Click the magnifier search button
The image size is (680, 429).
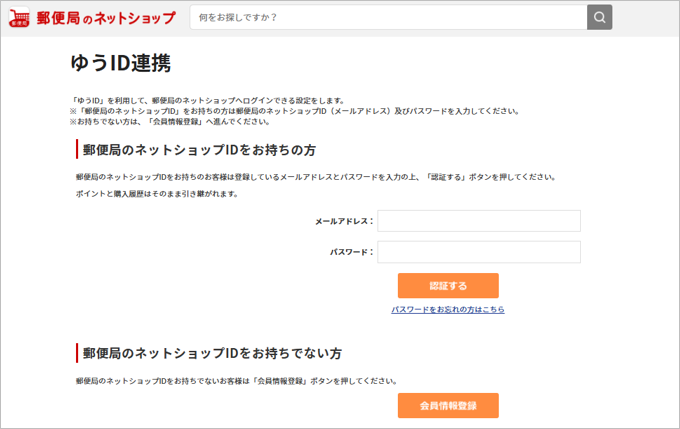tap(599, 17)
